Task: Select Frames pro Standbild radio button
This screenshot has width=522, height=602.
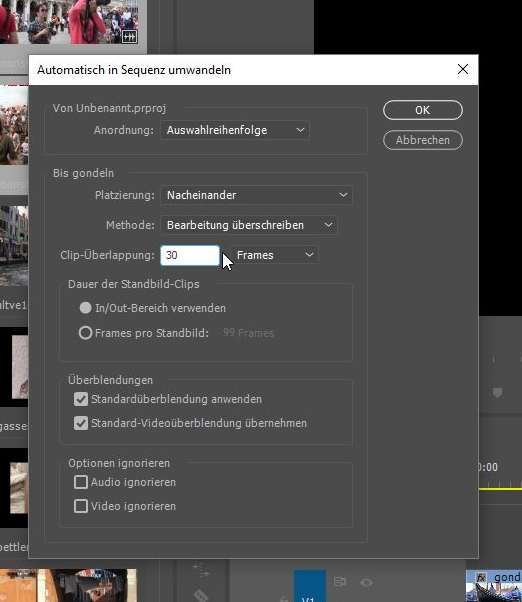Action: pyautogui.click(x=85, y=333)
